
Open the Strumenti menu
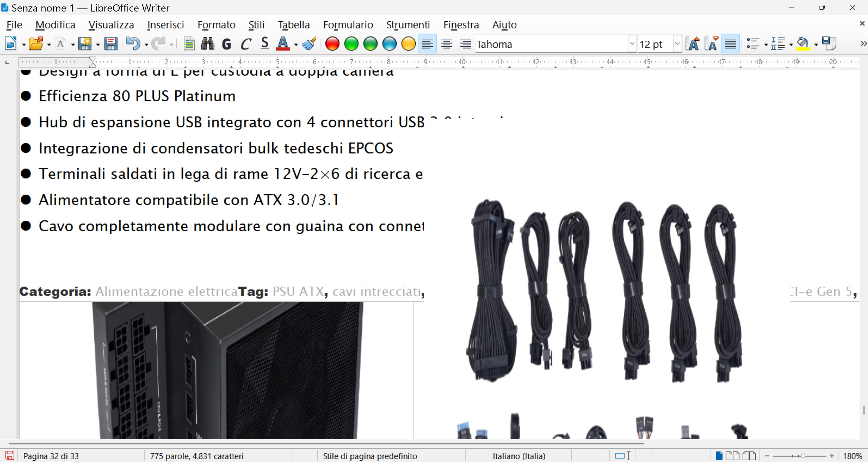pyautogui.click(x=408, y=25)
